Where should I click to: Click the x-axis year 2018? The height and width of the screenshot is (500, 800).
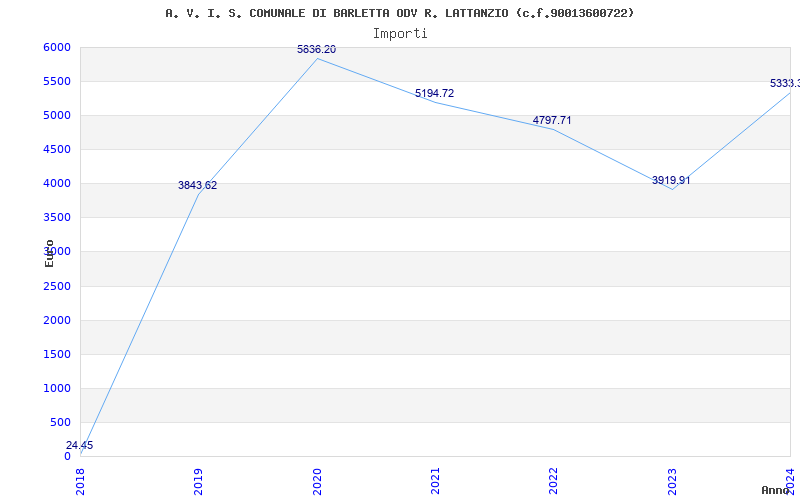tap(81, 482)
